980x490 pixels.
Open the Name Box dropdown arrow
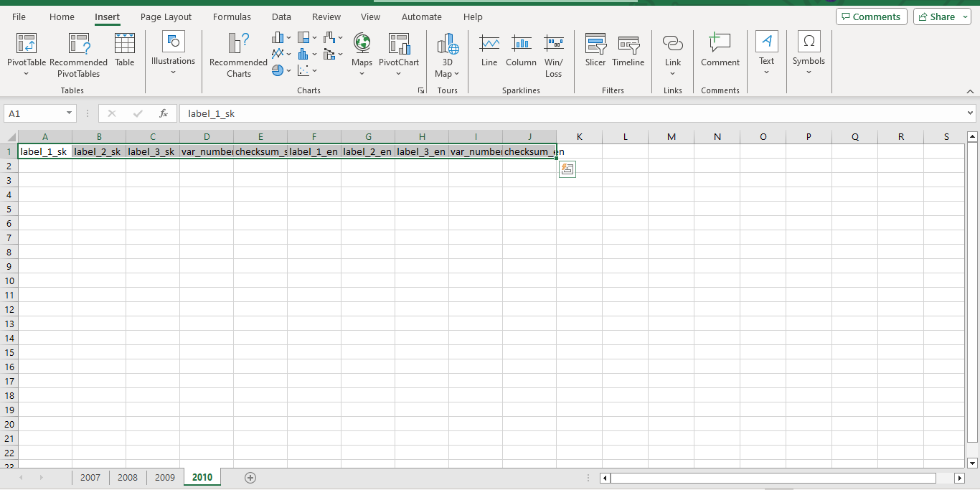pyautogui.click(x=70, y=113)
